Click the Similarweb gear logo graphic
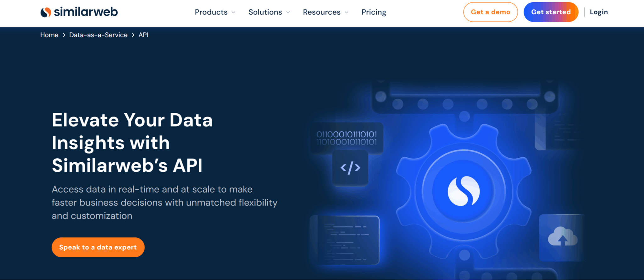The height and width of the screenshot is (280, 644). [x=464, y=191]
